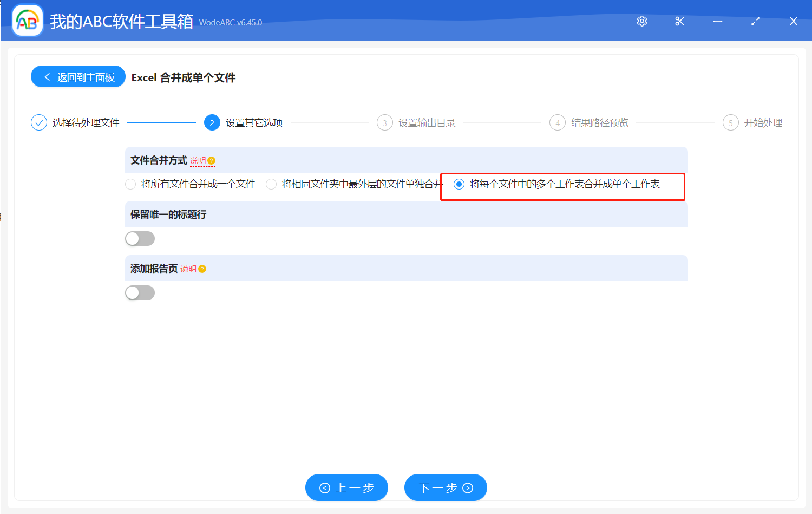812x514 pixels.
Task: Turn on the 添加报告页 switch
Action: [x=140, y=292]
